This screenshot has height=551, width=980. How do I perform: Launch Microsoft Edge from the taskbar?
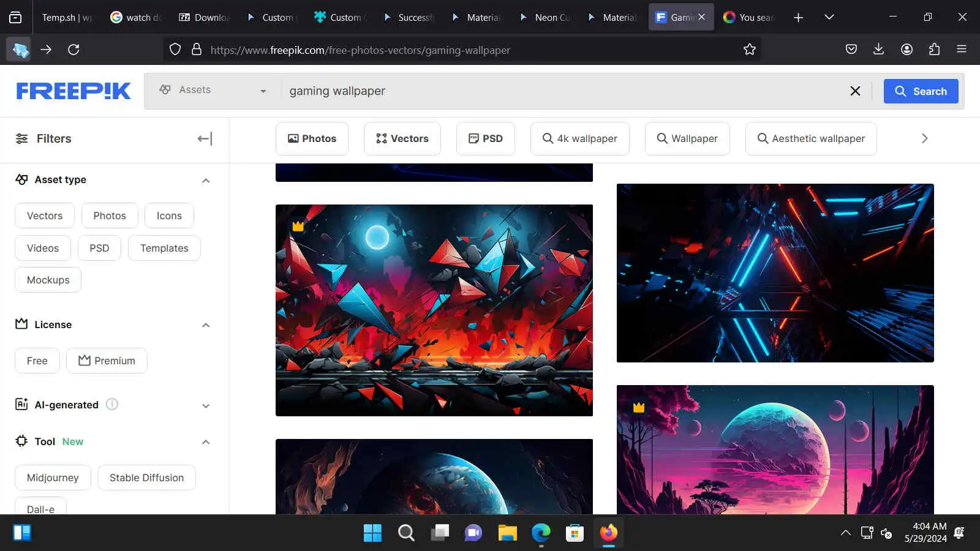[x=541, y=533]
